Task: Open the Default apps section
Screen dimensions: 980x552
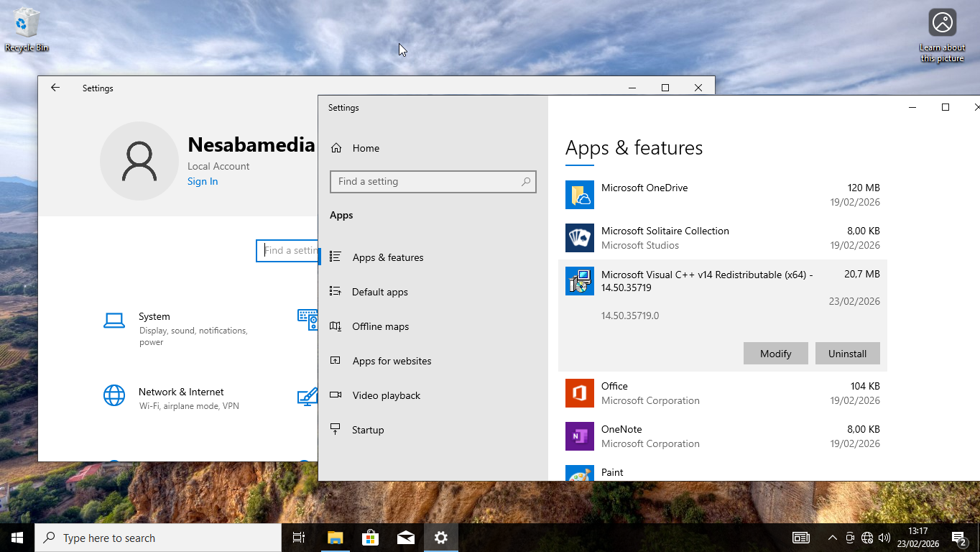Action: coord(379,292)
